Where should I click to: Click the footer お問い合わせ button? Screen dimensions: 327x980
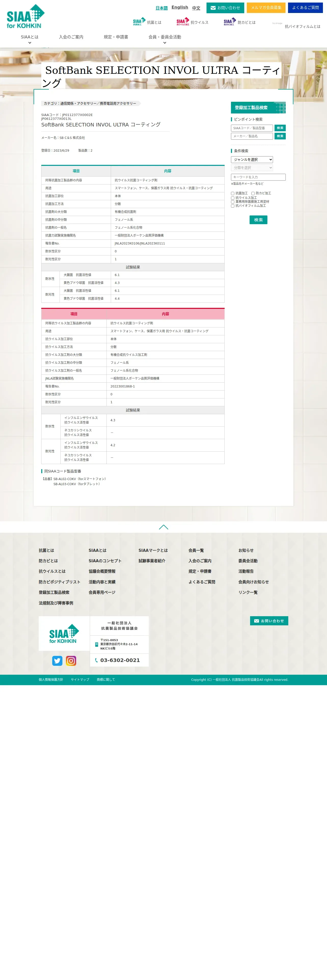tap(269, 621)
